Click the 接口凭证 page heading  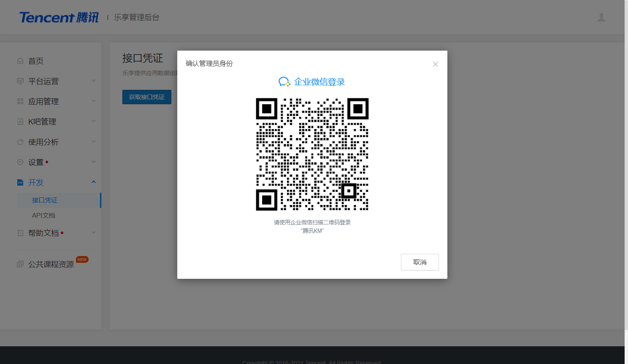coord(143,58)
